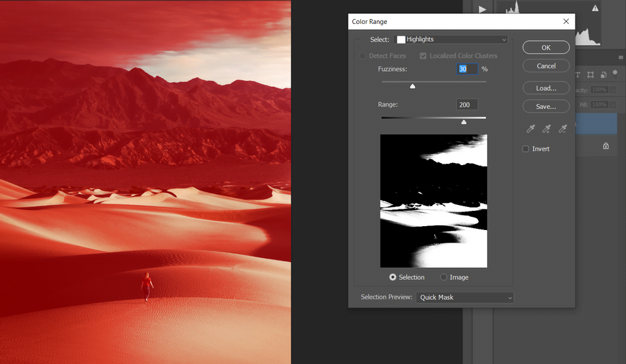Click the type layer filter icon
The image size is (626, 364).
point(578,75)
